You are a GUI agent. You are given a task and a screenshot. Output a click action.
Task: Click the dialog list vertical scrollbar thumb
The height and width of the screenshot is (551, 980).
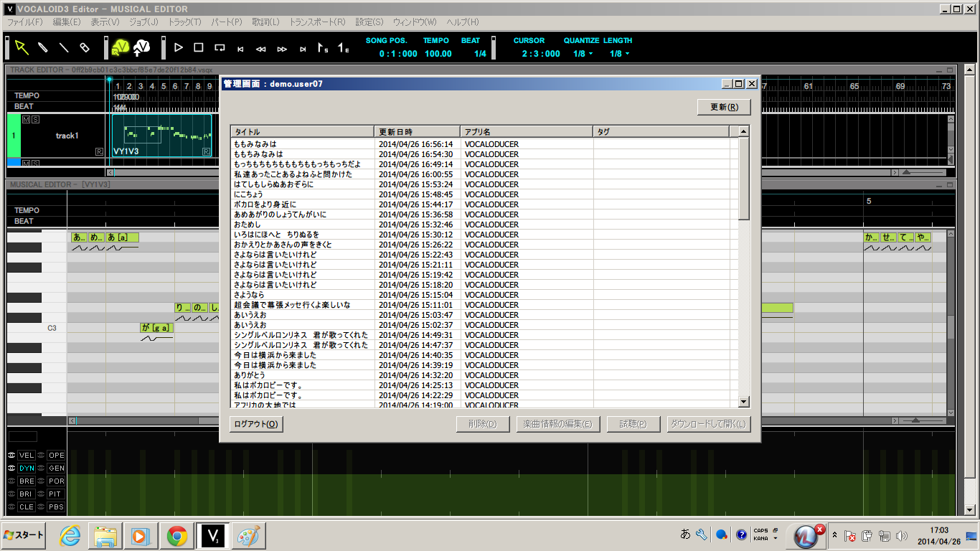coord(744,179)
